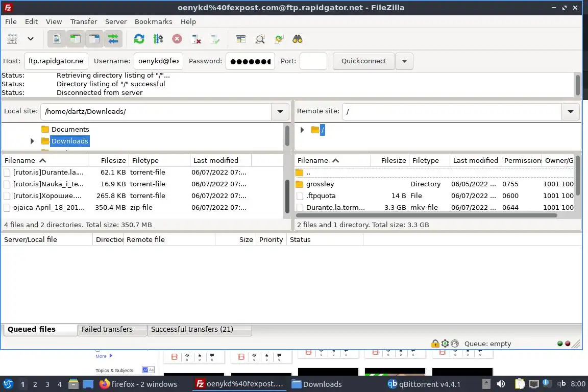
Task: Open the start menu icon in taskbar
Action: [8, 384]
